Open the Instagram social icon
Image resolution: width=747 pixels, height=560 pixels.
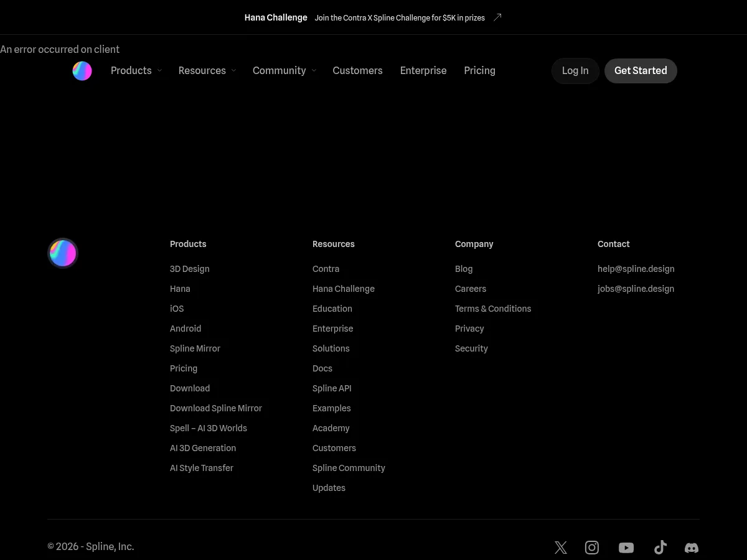(x=592, y=548)
